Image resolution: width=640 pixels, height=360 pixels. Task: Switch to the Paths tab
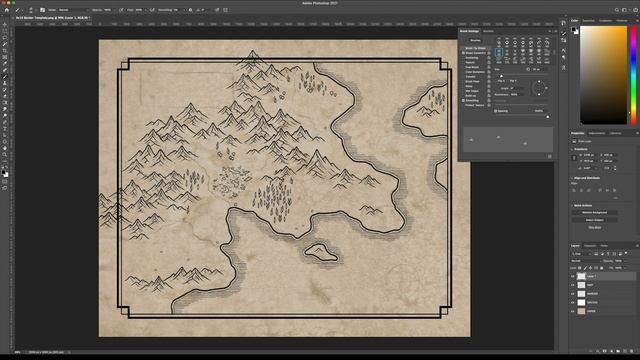604,246
